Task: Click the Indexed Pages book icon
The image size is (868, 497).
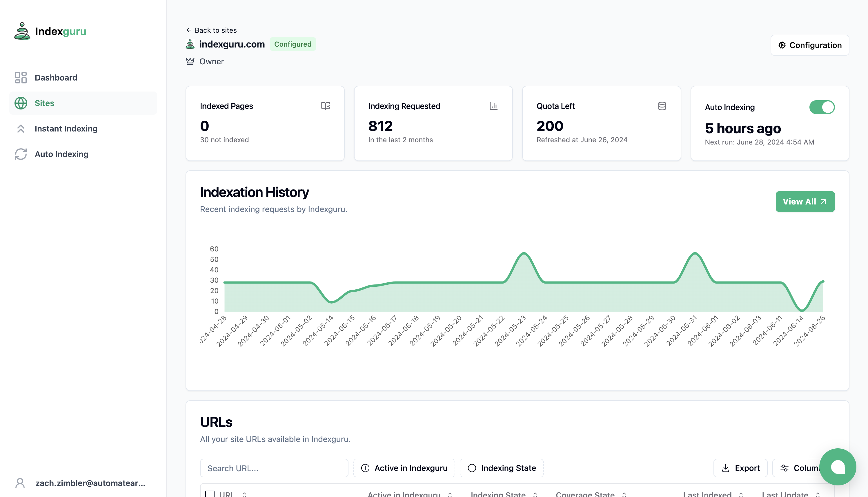Action: click(x=325, y=106)
